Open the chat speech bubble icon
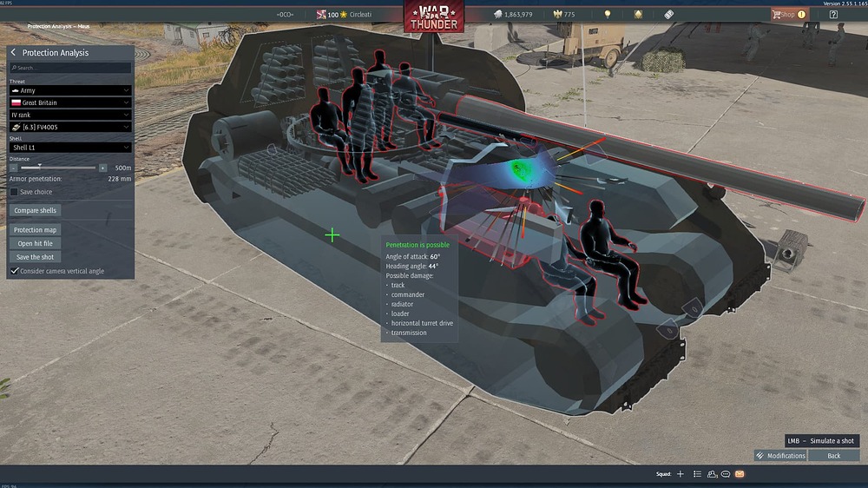 725,474
